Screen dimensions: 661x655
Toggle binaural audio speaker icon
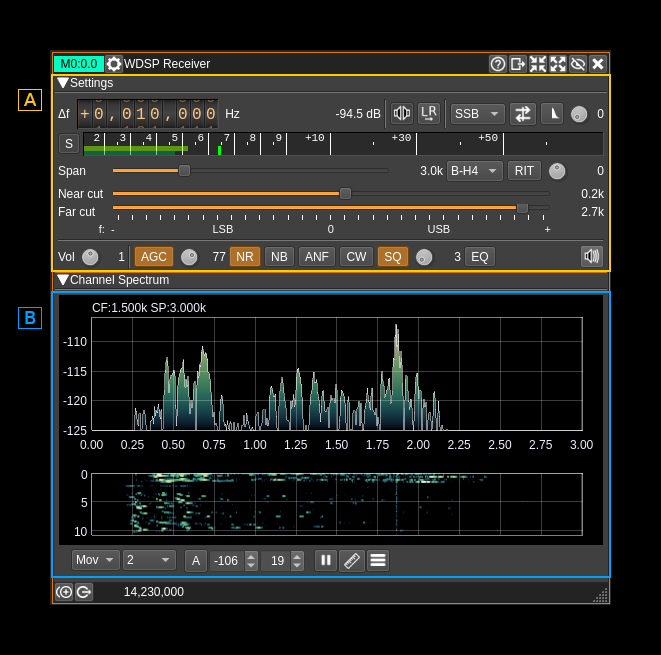pos(401,113)
